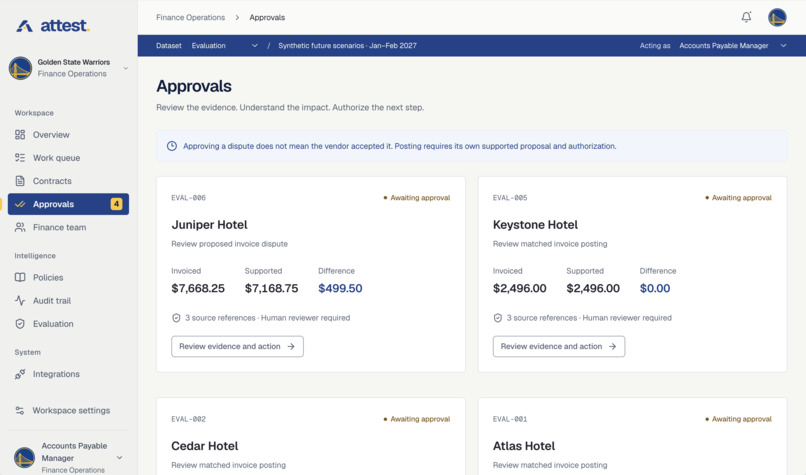Click the Synthetic future scenarios dataset label

click(x=347, y=46)
